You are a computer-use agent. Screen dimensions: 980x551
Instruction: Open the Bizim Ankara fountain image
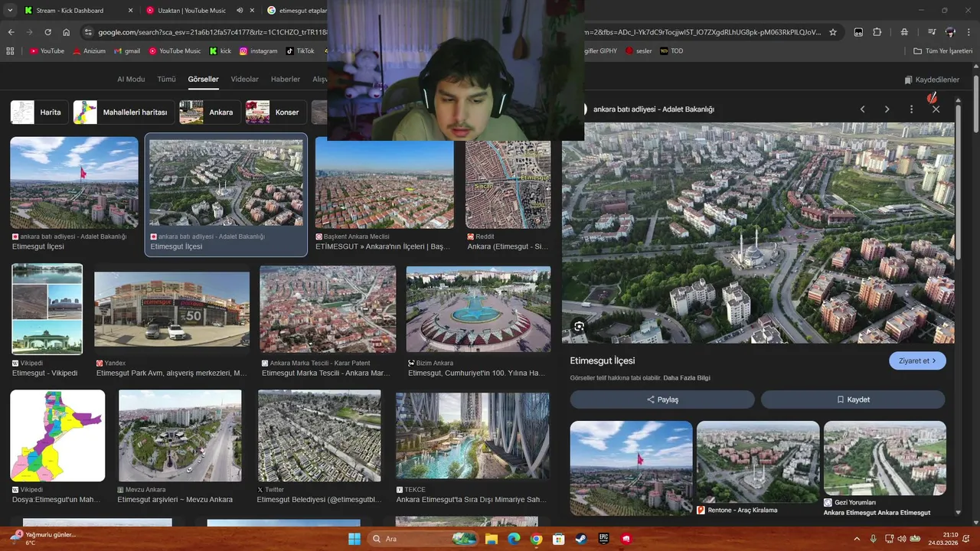tap(479, 309)
